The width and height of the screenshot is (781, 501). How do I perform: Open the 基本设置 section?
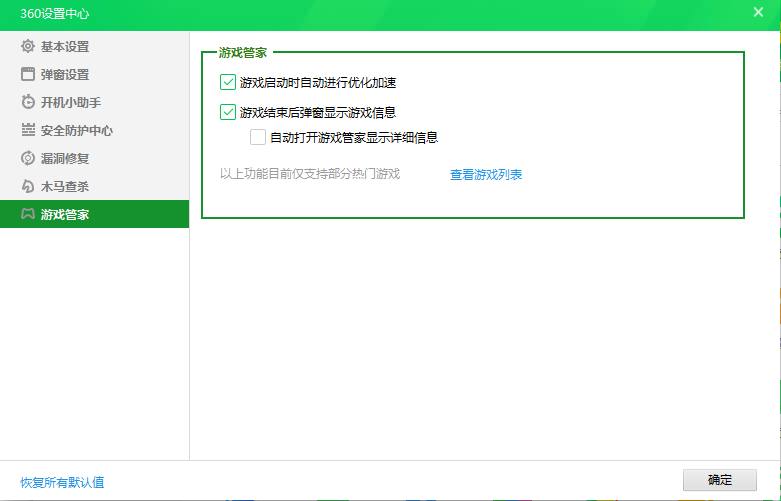point(95,46)
